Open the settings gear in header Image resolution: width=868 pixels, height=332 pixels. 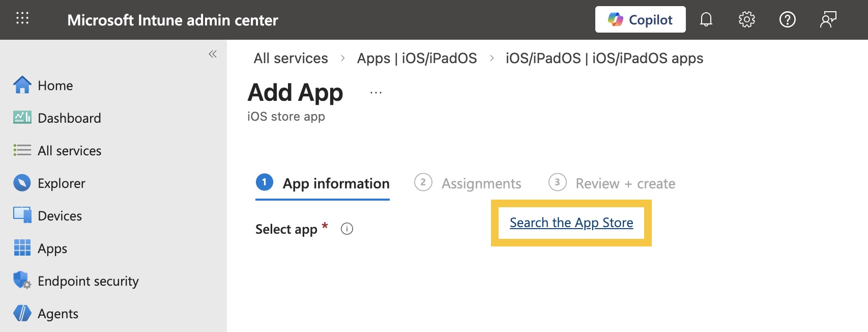pyautogui.click(x=746, y=19)
